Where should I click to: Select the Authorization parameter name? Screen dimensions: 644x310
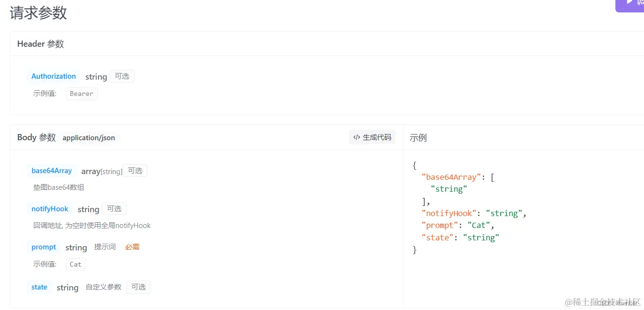click(x=53, y=76)
